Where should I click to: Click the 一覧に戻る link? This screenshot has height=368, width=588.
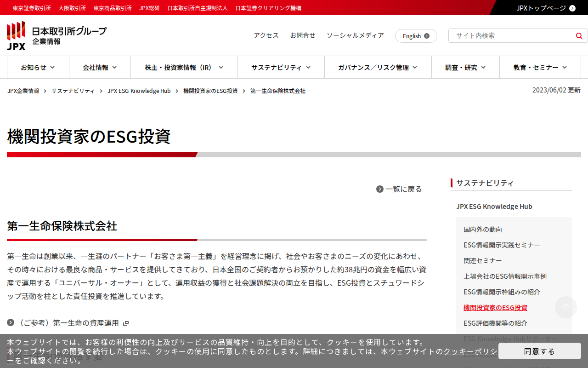(x=403, y=189)
